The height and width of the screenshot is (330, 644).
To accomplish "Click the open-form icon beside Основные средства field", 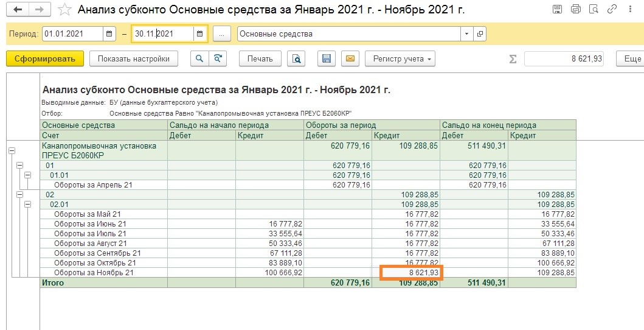I will coord(480,33).
